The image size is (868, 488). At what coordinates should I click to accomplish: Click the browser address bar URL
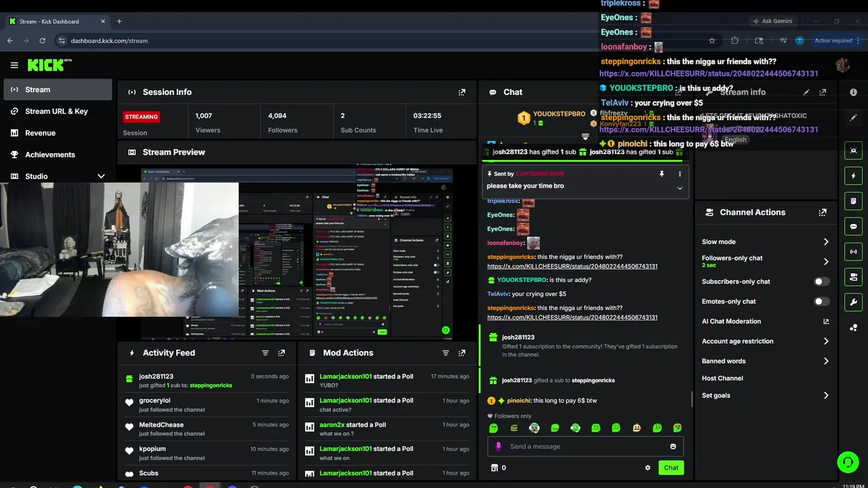(109, 41)
